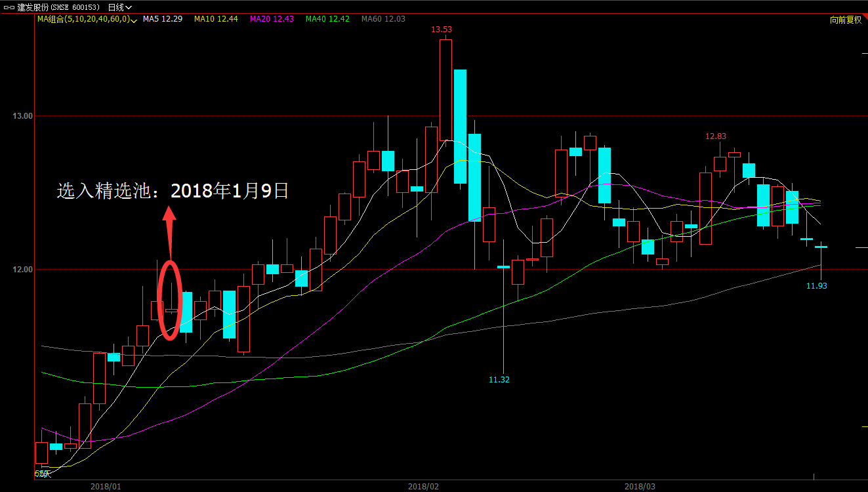Click the 13.00 price axis label

[22, 116]
